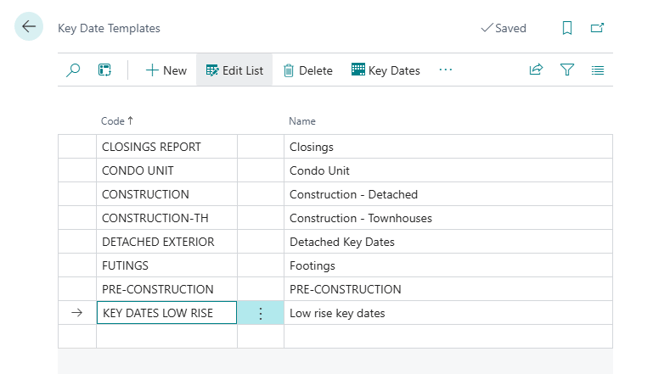Select the CONSTRUCTION-TH code cell
The width and height of the screenshot is (670, 374).
(167, 218)
